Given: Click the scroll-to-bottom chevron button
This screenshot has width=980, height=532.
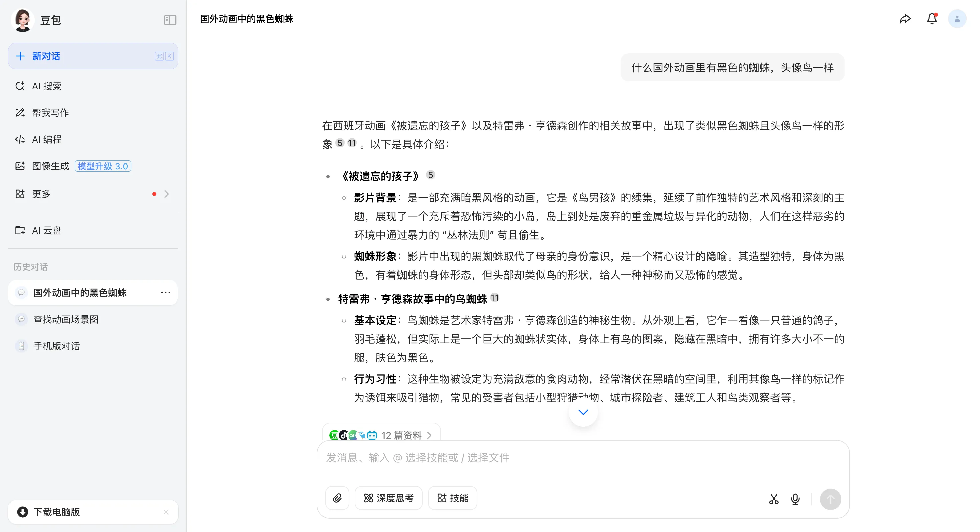Looking at the screenshot, I should click(583, 412).
